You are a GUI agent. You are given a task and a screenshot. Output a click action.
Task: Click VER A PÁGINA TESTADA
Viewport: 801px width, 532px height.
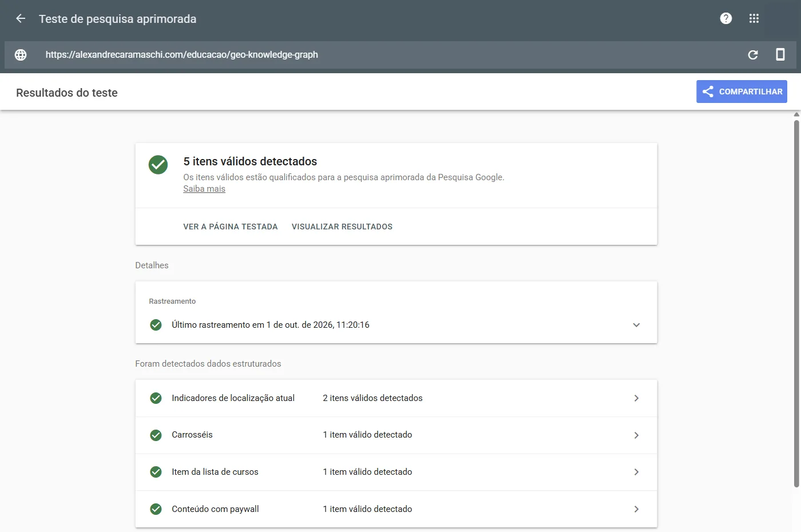[x=231, y=227]
